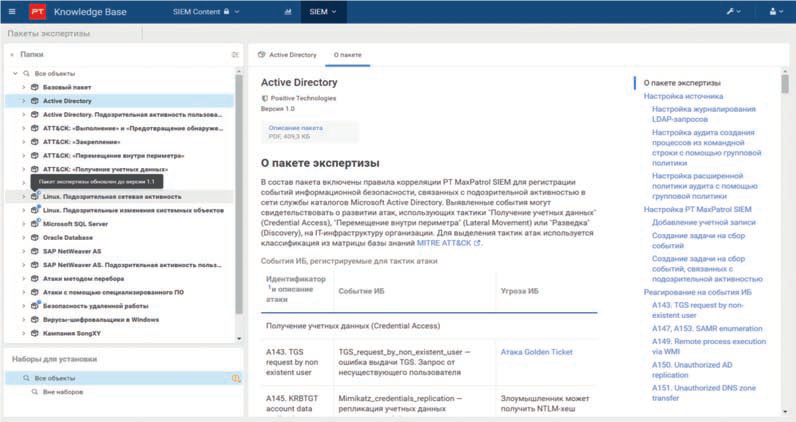Click package icon of ATT&CK «Закрепление»
This screenshot has width=796, height=422.
click(x=35, y=142)
